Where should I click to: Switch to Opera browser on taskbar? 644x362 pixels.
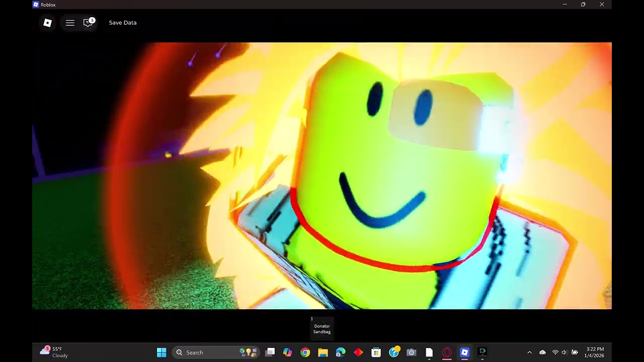(x=447, y=352)
